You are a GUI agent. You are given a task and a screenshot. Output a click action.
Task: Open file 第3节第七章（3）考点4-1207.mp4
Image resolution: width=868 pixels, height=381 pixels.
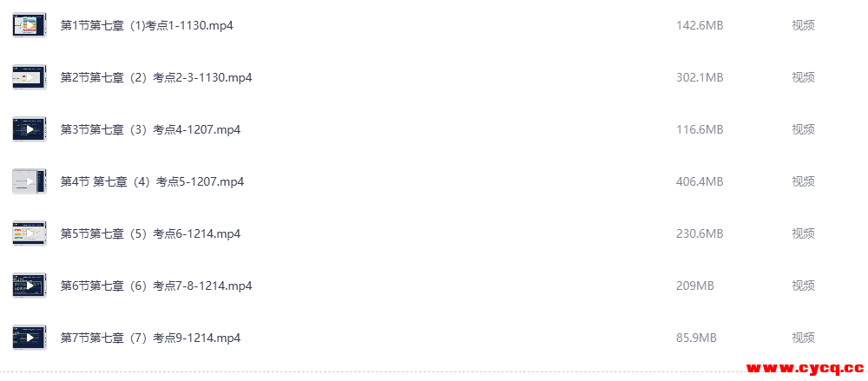click(150, 129)
